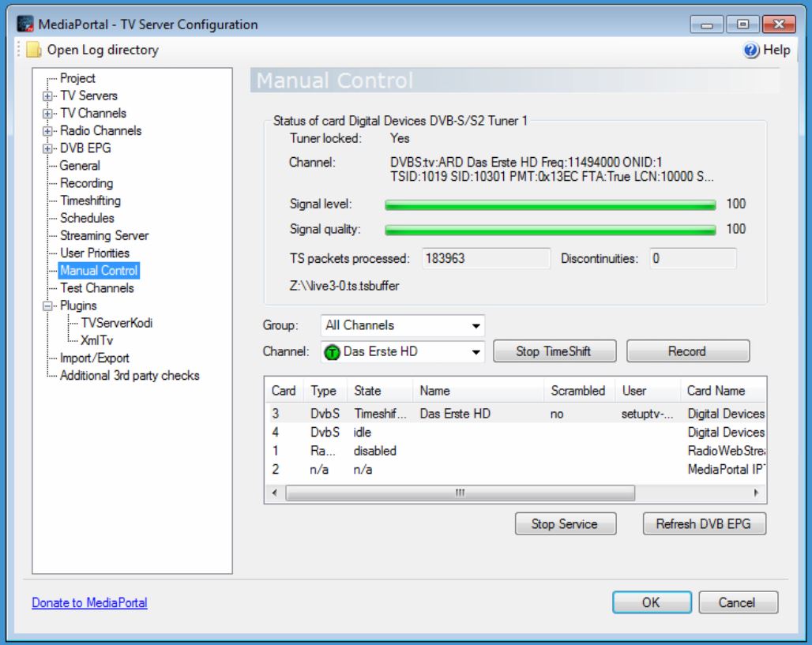Select Test Channels in the tree
Viewport: 812px width, 645px height.
click(x=97, y=288)
